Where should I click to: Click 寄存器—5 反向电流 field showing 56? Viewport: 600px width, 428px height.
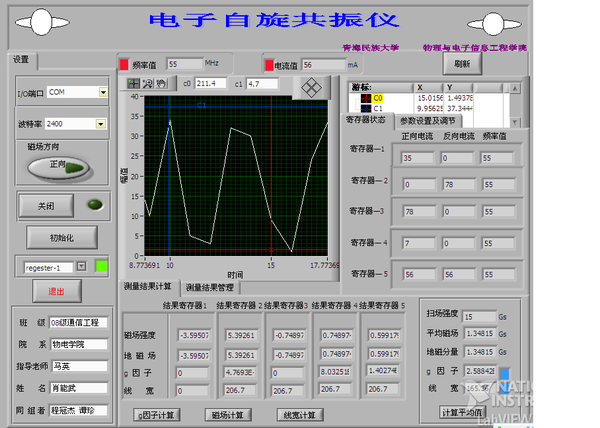click(x=459, y=274)
